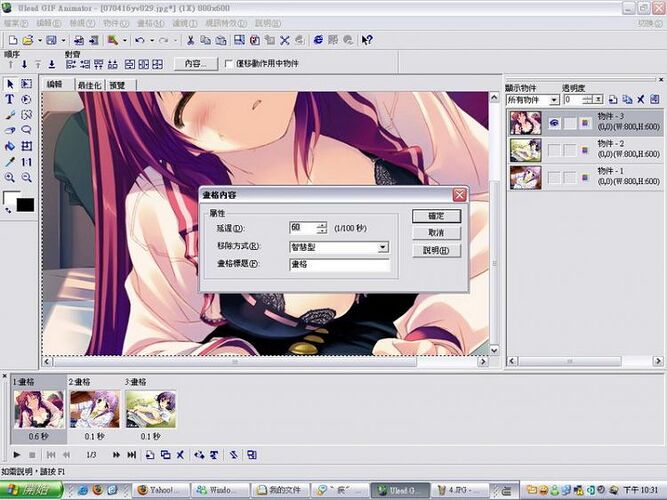This screenshot has height=500, width=667.
Task: Switch to the 最佳化 tab
Action: coord(90,85)
